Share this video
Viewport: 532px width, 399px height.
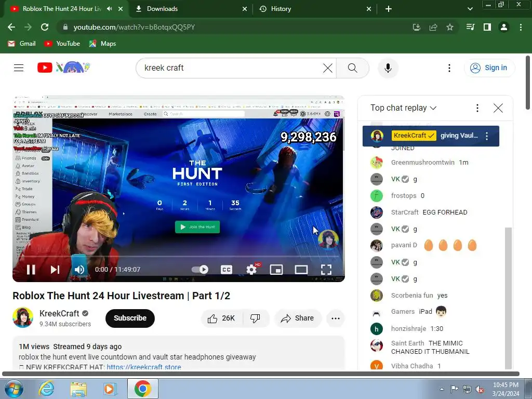pos(298,318)
